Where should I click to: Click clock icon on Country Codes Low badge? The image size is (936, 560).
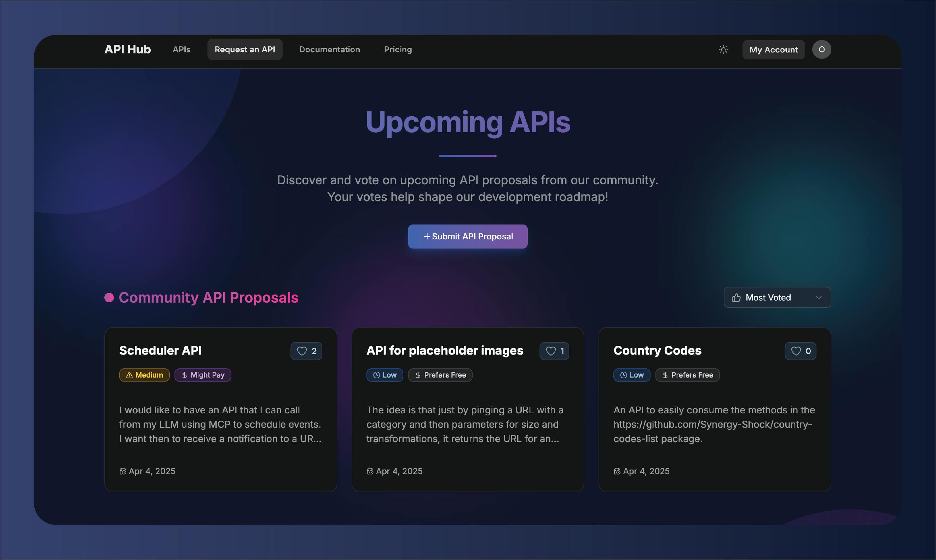pyautogui.click(x=623, y=375)
